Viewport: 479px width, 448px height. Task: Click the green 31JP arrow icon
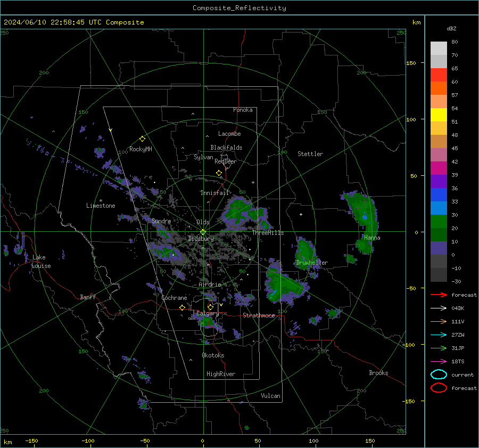point(439,348)
